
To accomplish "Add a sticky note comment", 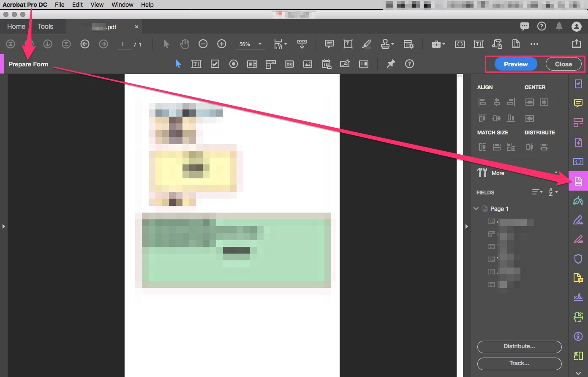I will tap(329, 44).
